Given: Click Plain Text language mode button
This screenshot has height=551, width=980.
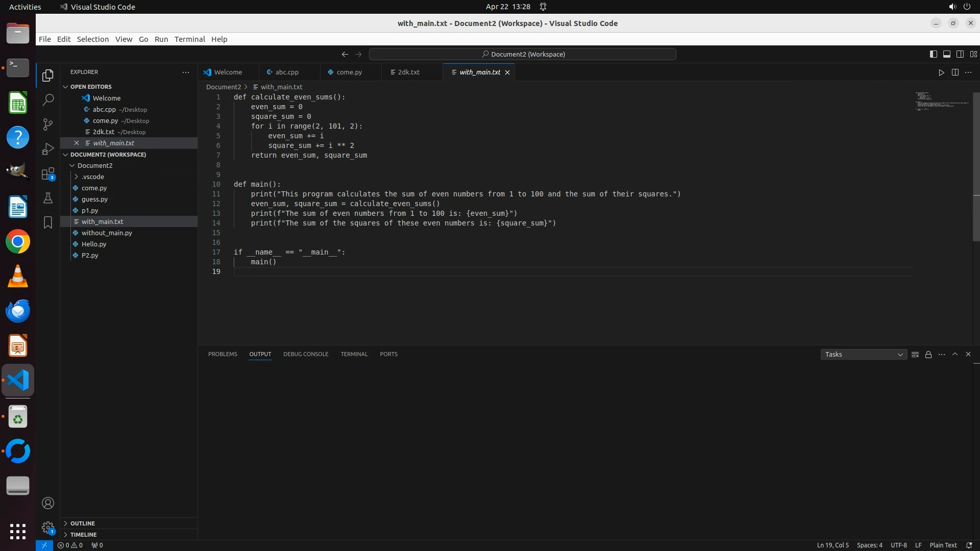Looking at the screenshot, I should coord(943,545).
